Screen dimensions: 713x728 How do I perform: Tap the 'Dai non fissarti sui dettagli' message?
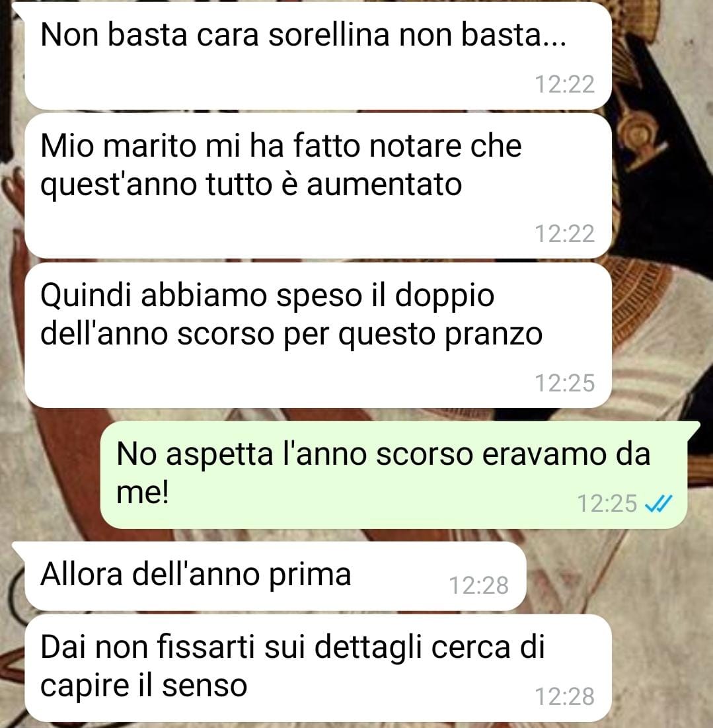(x=318, y=668)
